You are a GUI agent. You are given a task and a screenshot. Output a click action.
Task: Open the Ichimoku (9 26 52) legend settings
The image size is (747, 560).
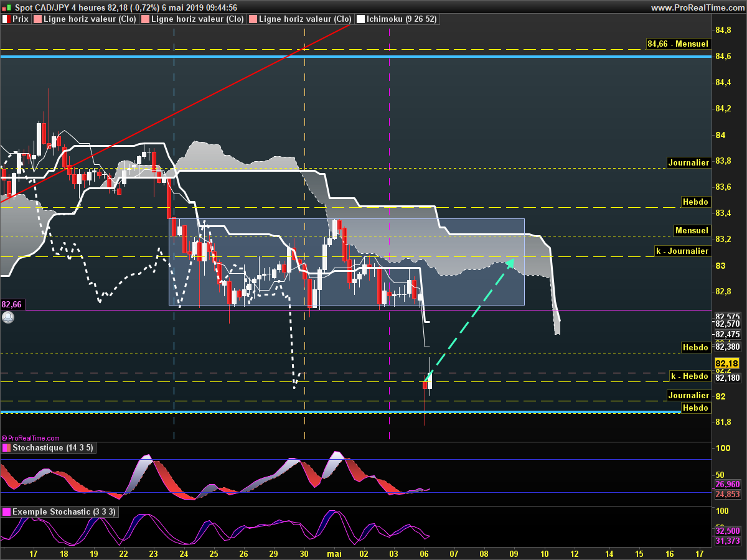click(397, 19)
